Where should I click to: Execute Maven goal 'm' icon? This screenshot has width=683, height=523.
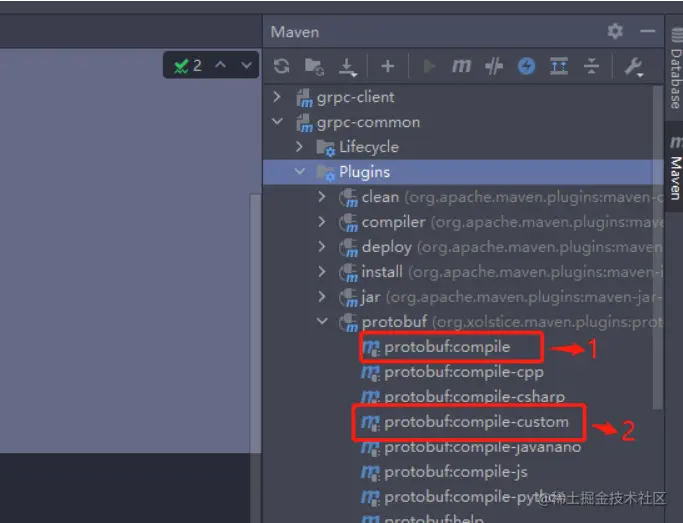(461, 66)
